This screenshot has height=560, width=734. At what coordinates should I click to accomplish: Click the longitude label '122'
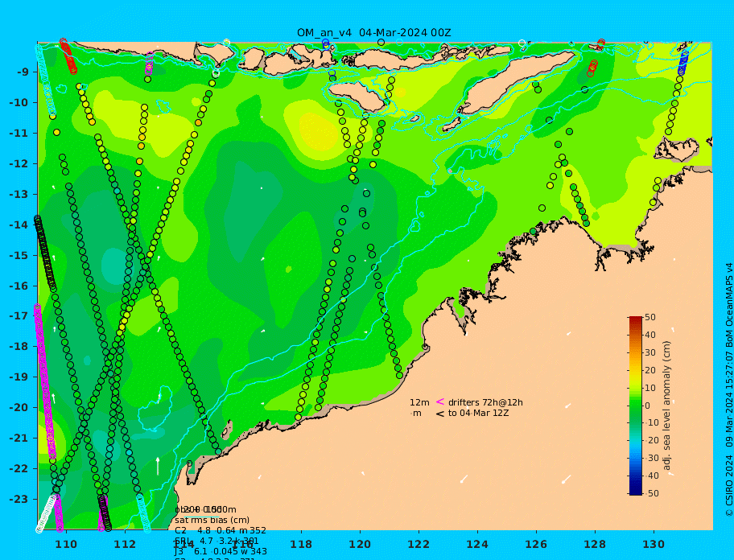[x=419, y=544]
